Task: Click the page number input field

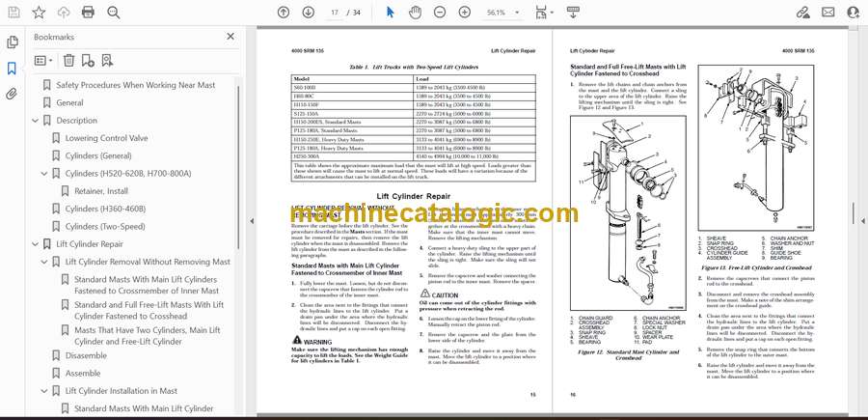Action: [334, 13]
